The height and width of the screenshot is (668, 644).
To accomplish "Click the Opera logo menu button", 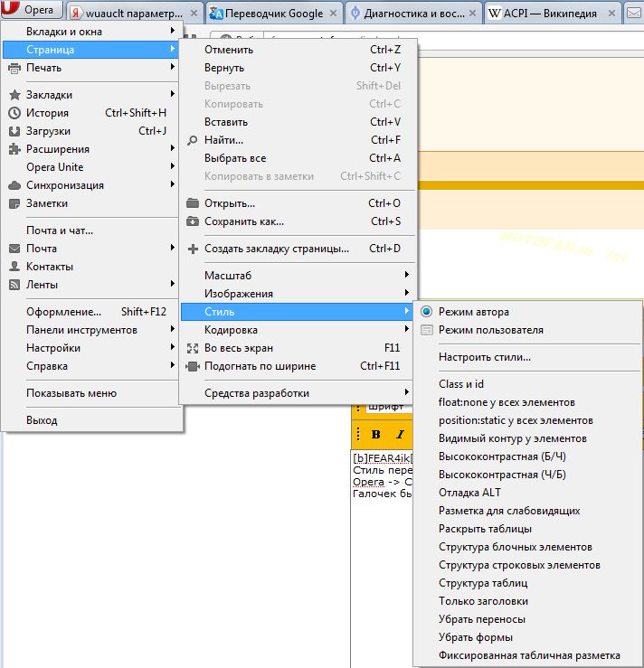I will (x=31, y=9).
